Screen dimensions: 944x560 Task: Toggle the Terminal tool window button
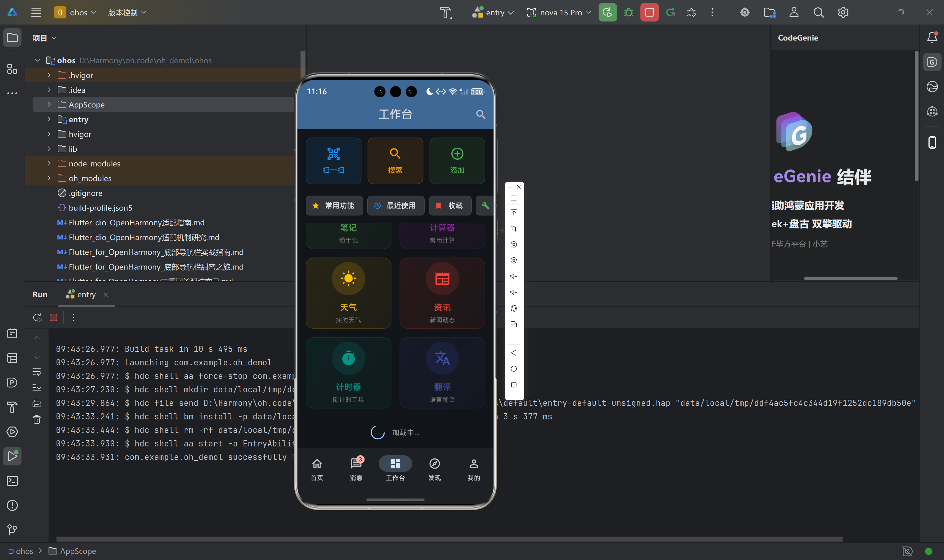pyautogui.click(x=12, y=481)
